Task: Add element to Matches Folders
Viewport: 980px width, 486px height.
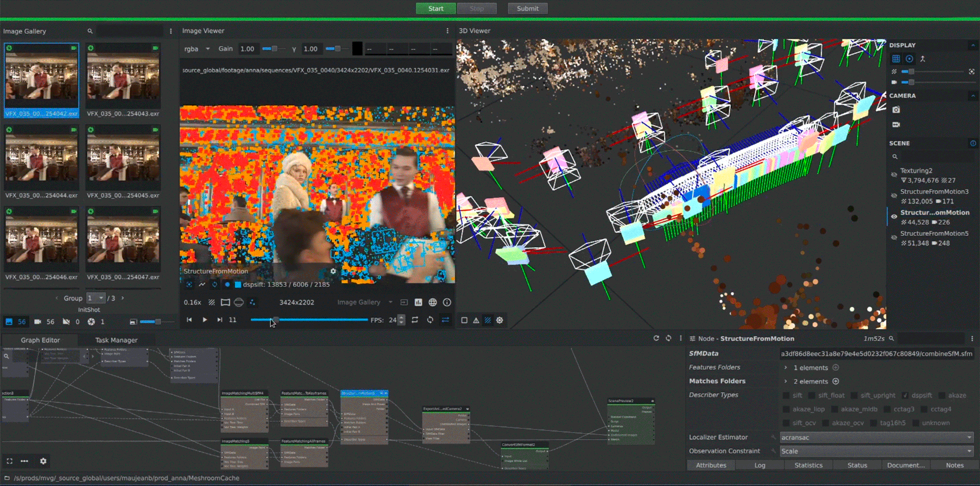Action: tap(836, 381)
